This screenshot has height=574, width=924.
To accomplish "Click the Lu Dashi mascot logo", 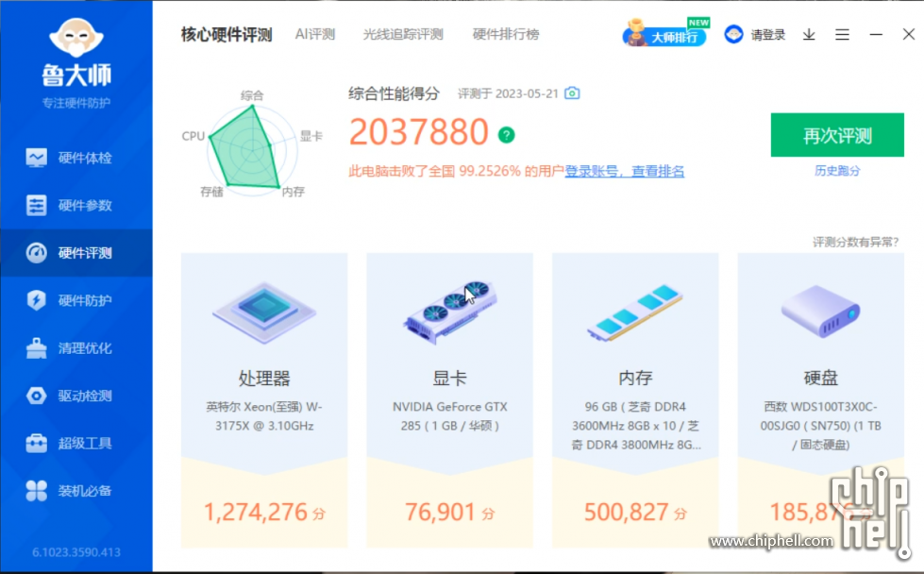I will 76,37.
